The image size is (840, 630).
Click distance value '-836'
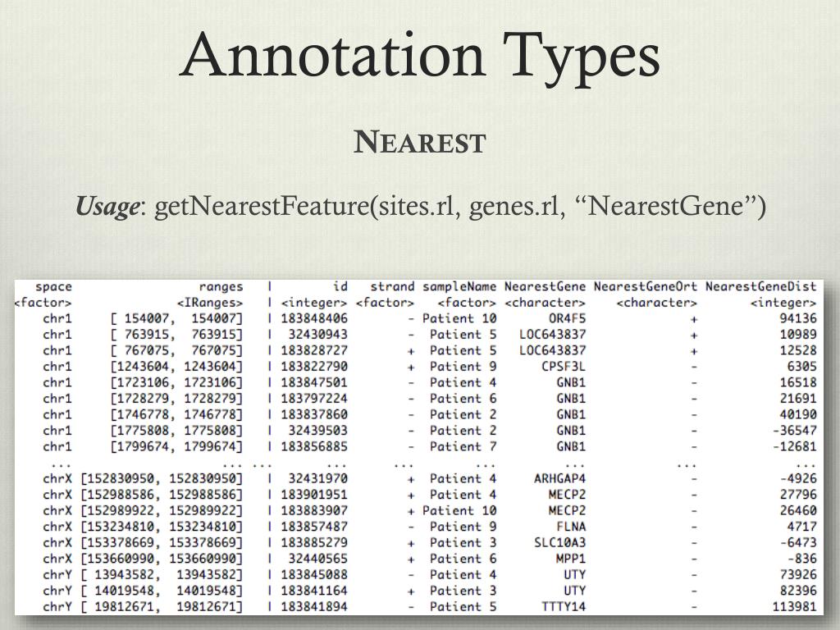click(x=802, y=559)
